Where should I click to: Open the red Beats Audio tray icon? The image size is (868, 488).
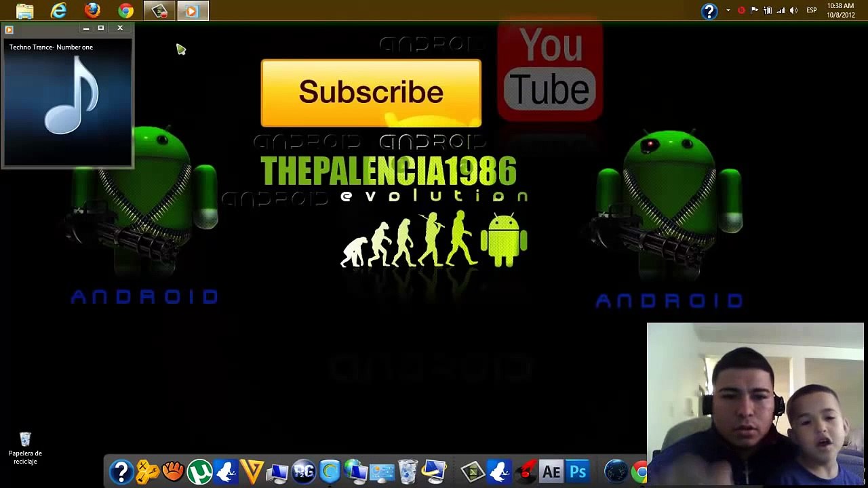click(741, 10)
